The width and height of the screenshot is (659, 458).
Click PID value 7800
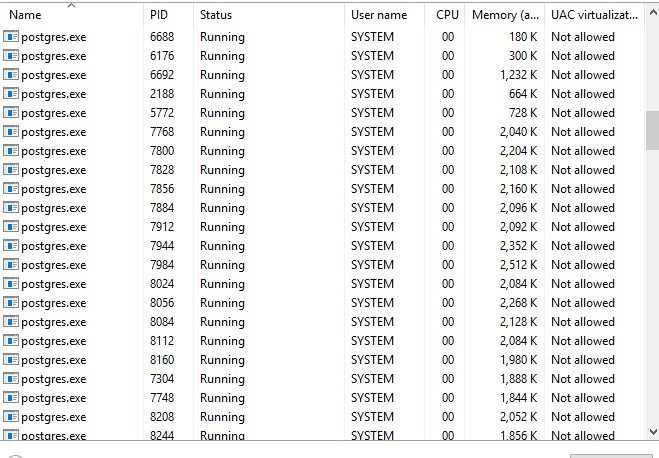click(162, 150)
